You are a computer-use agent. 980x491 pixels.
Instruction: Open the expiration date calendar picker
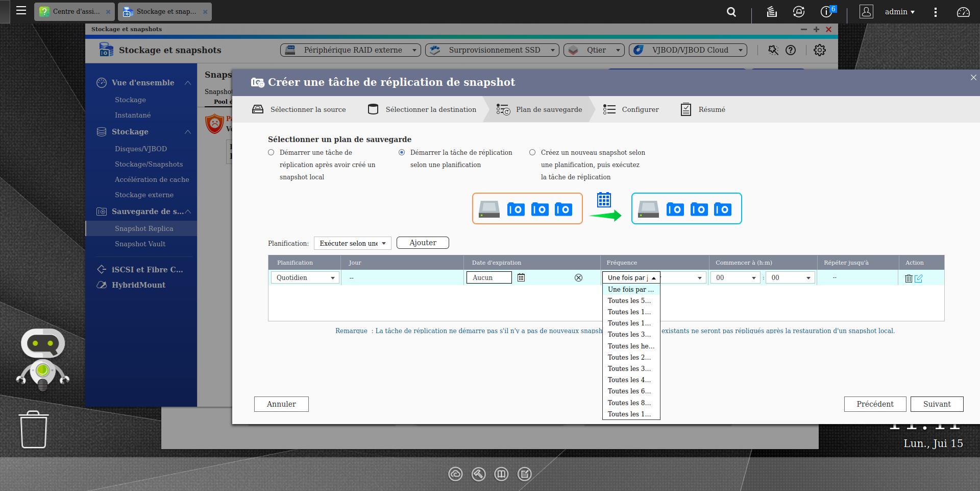[521, 277]
